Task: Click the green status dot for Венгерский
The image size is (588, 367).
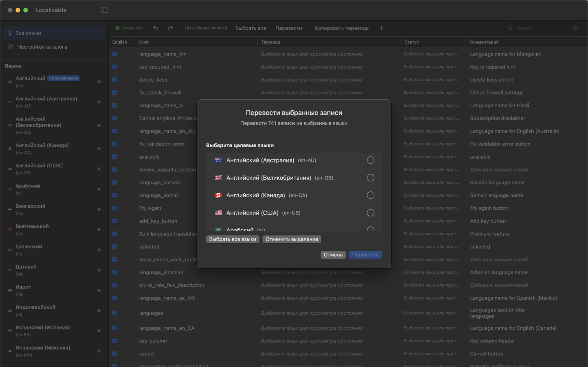Action: pos(99,210)
